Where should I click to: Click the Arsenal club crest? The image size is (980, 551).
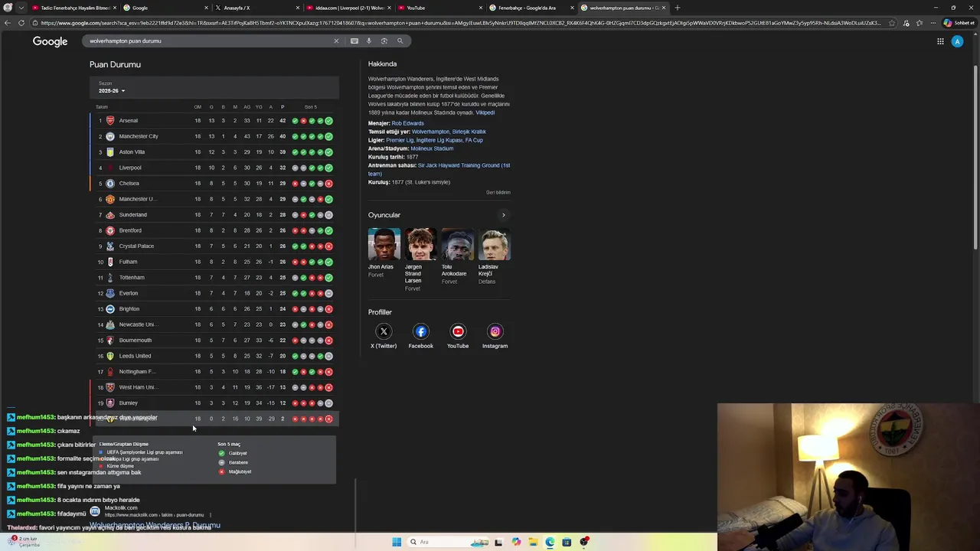pyautogui.click(x=110, y=121)
